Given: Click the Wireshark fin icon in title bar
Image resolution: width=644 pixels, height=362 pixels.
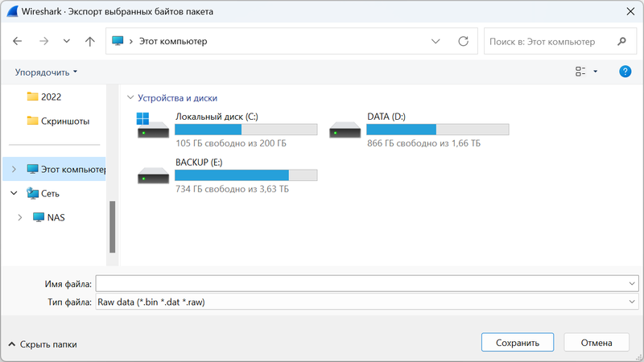Looking at the screenshot, I should 12,11.
